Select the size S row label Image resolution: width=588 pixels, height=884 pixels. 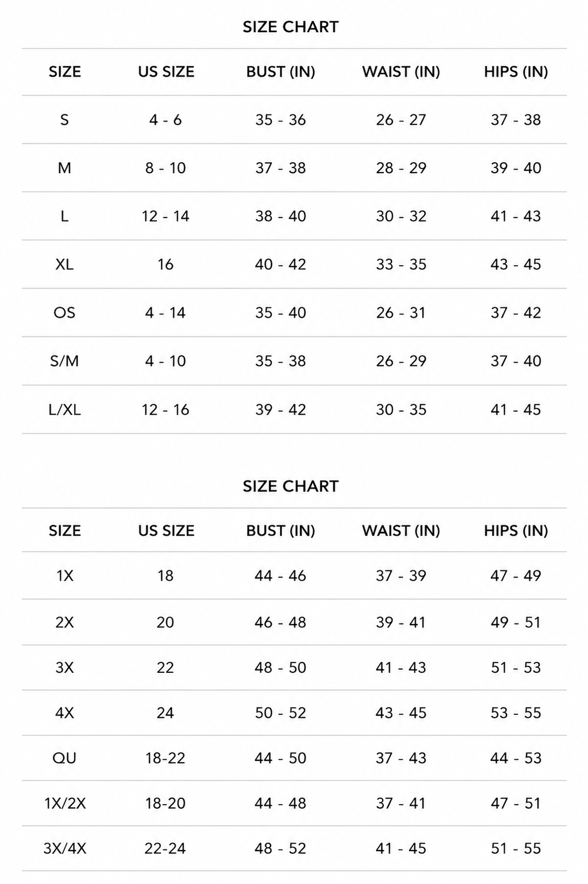(64, 120)
